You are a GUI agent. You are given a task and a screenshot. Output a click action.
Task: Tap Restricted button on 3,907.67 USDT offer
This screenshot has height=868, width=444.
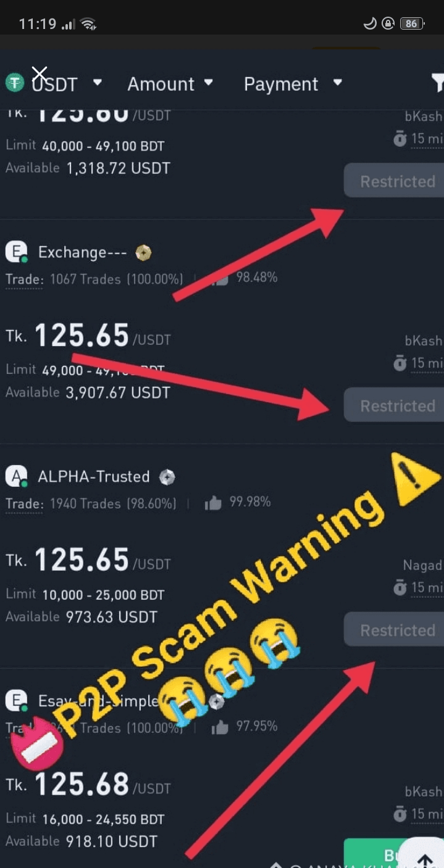(393, 405)
